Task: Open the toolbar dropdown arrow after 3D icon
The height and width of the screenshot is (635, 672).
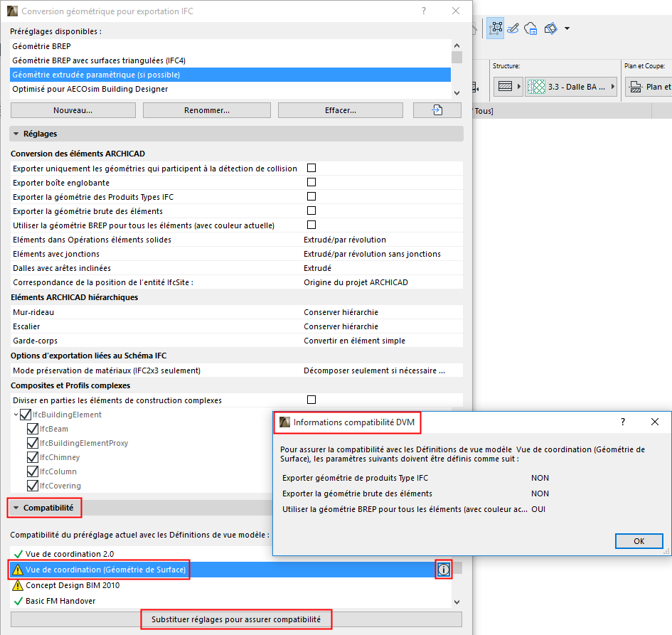Action: (567, 28)
